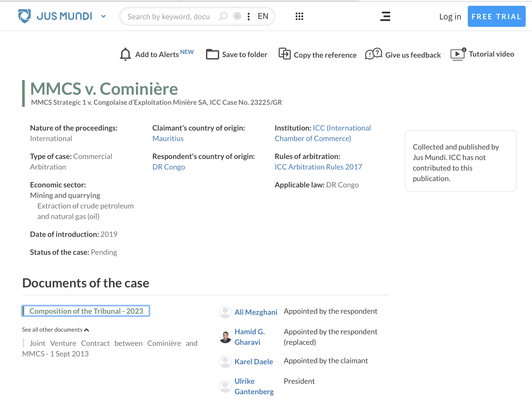The height and width of the screenshot is (419, 532).
Task: Open Joint Venture Contract document
Action: [x=110, y=348]
